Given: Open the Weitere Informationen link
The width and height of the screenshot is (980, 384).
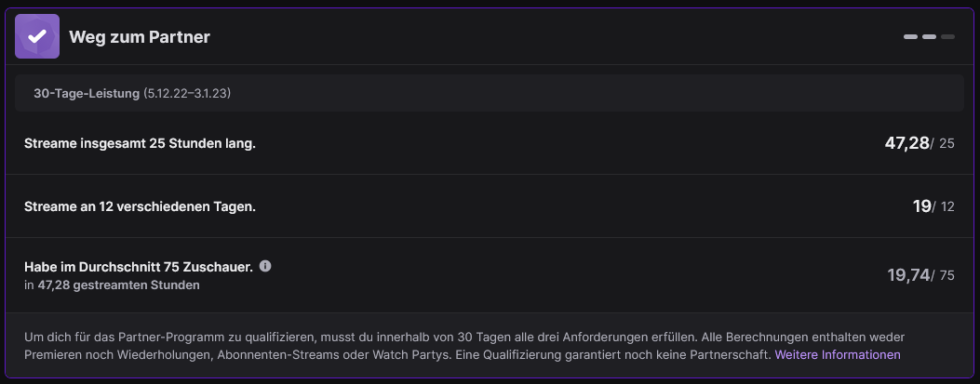Looking at the screenshot, I should [838, 355].
